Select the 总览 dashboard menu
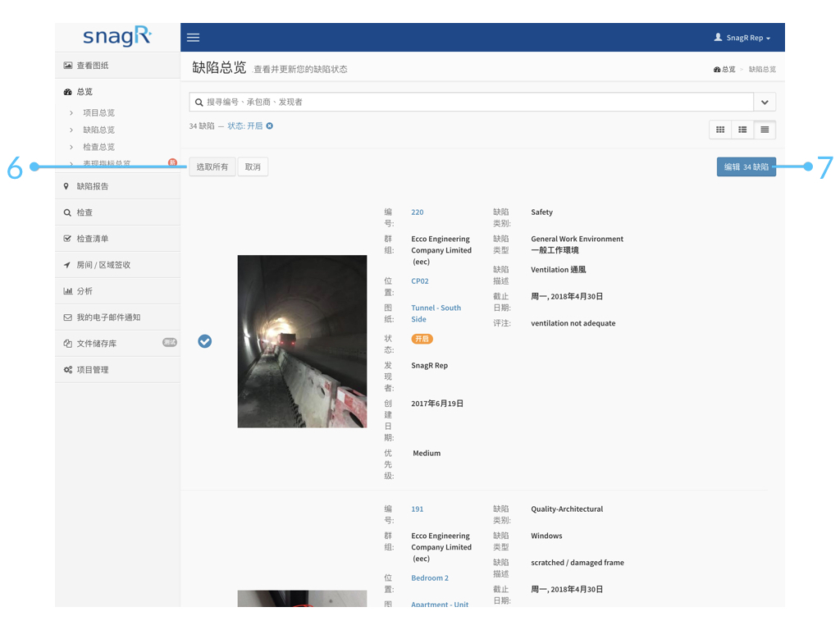 [x=117, y=92]
